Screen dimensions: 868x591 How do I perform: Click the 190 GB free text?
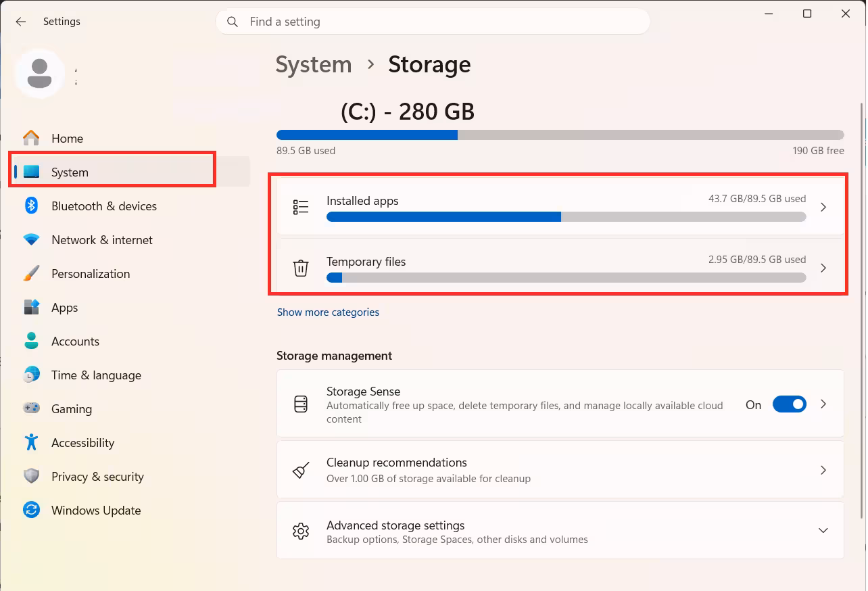tap(818, 151)
